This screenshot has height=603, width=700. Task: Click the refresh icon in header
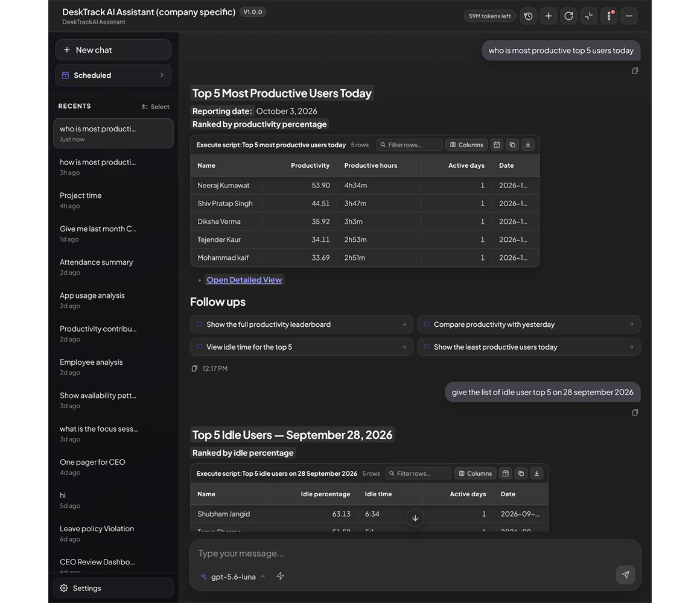568,16
